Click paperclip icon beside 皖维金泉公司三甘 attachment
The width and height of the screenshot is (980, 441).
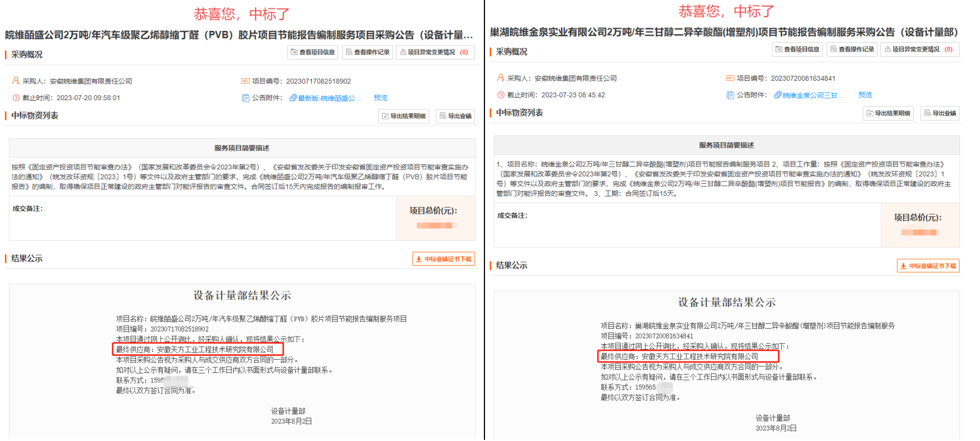tap(777, 96)
